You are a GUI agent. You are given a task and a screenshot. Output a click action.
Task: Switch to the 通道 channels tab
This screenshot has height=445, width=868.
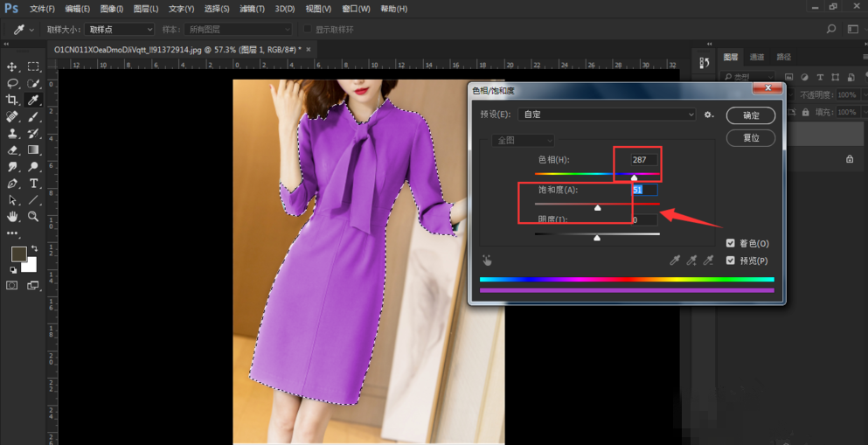tap(758, 57)
